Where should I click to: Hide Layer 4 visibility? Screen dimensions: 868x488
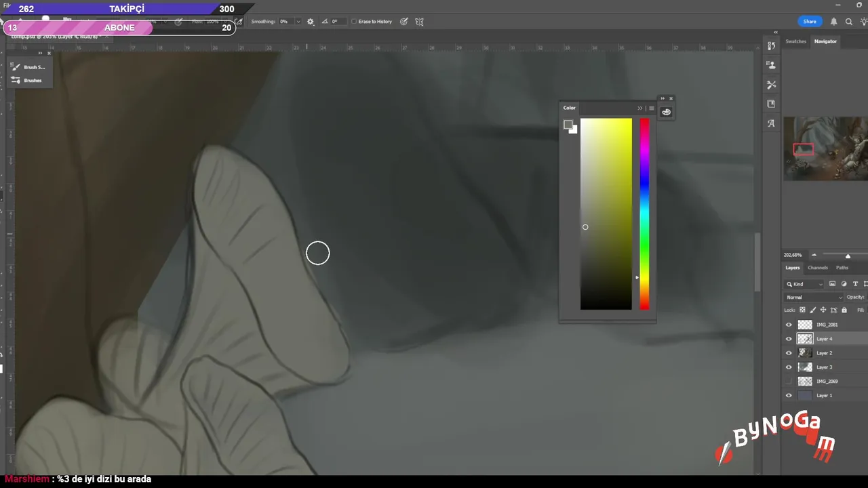tap(789, 339)
